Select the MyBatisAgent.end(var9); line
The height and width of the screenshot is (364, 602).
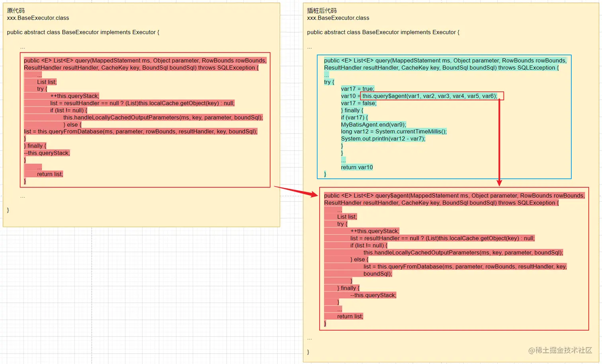click(x=373, y=125)
